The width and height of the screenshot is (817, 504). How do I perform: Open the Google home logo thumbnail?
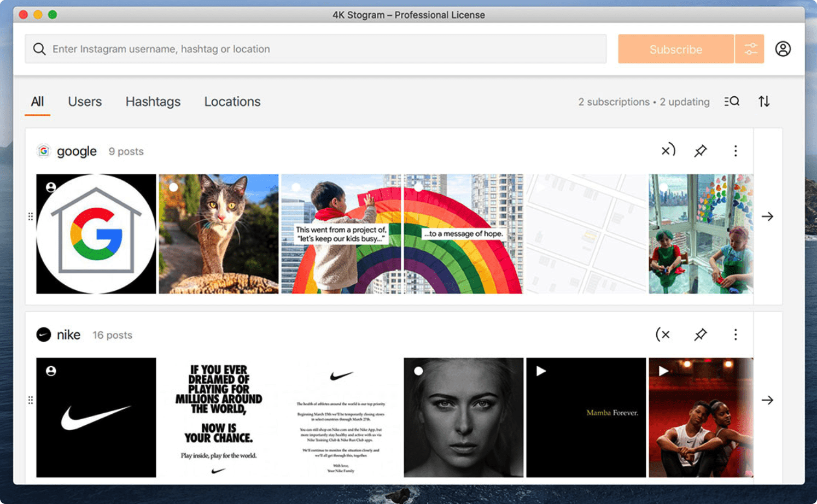coord(96,234)
